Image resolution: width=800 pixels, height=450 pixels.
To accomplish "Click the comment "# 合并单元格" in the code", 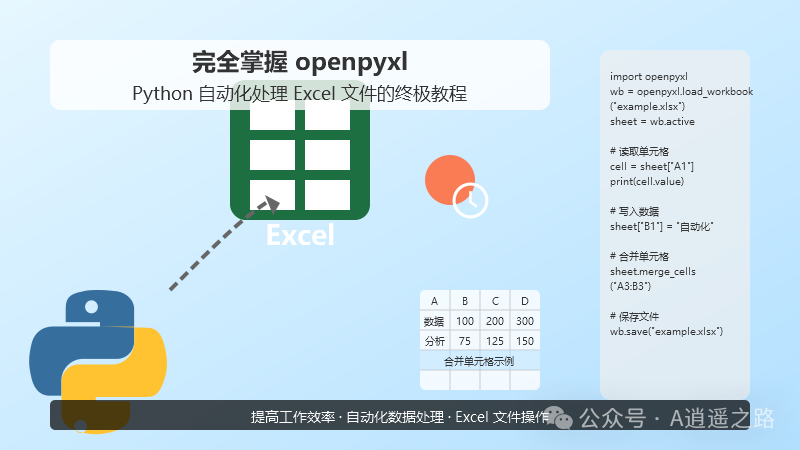I will pos(639,256).
